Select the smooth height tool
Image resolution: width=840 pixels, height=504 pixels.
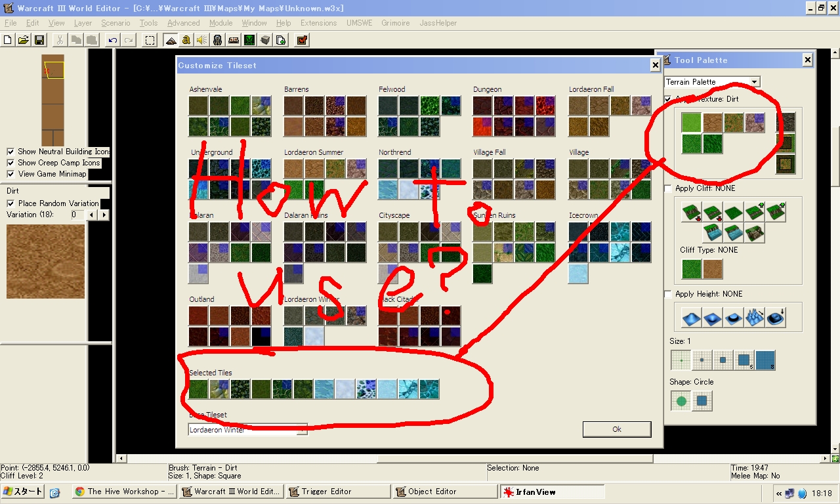click(776, 318)
